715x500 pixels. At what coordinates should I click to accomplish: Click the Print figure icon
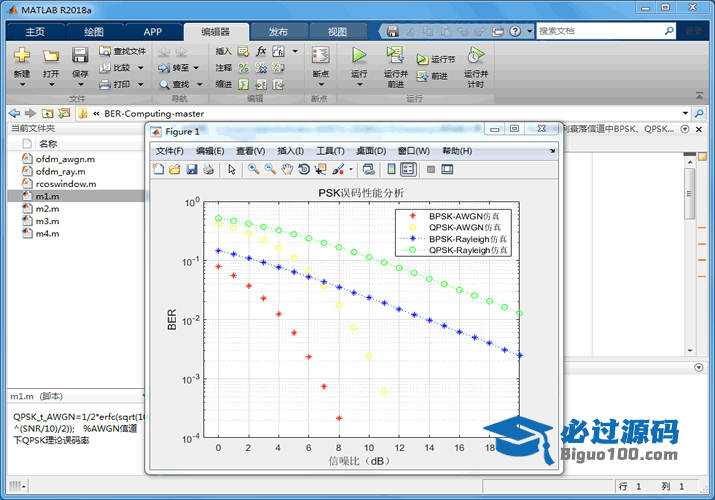(208, 170)
